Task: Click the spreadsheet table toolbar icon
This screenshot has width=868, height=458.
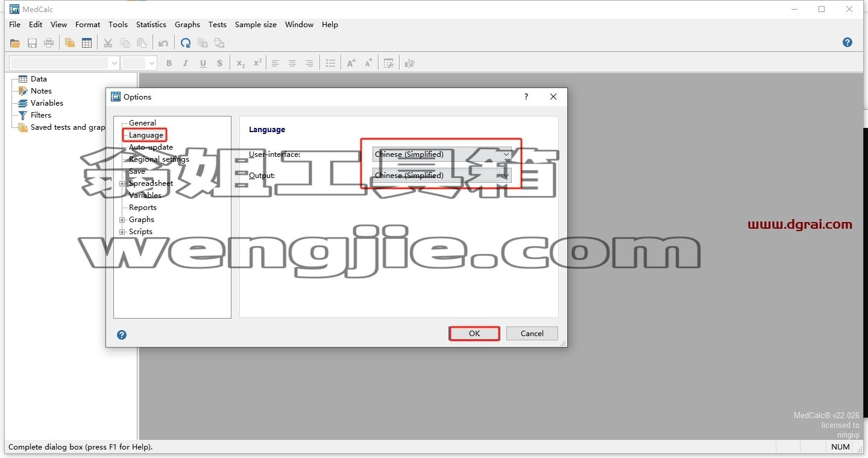Action: tap(87, 43)
